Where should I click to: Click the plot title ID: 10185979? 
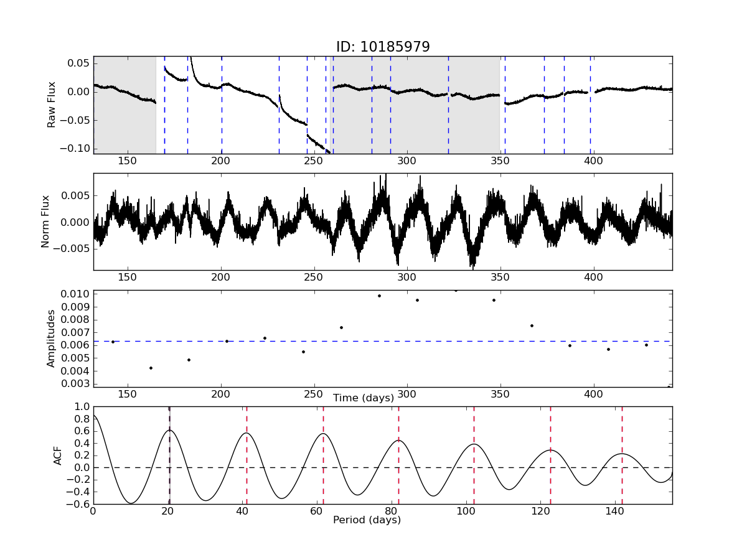point(383,47)
